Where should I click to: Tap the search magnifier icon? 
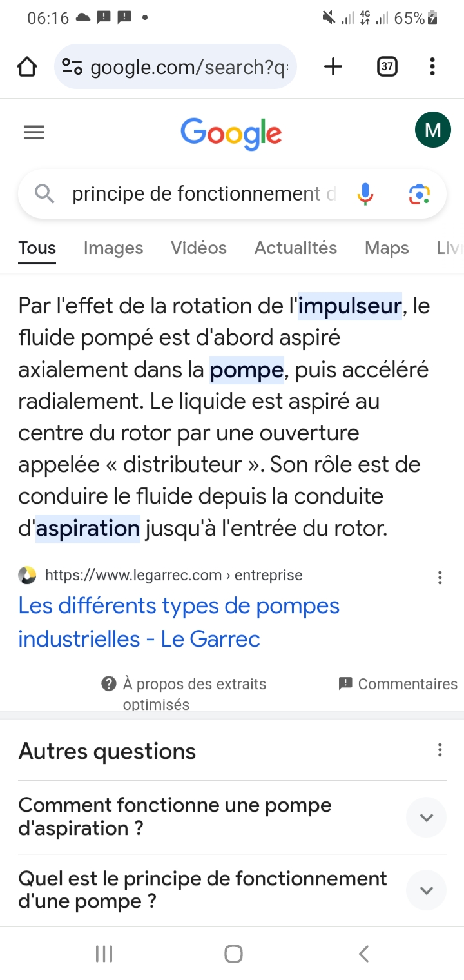tap(44, 193)
